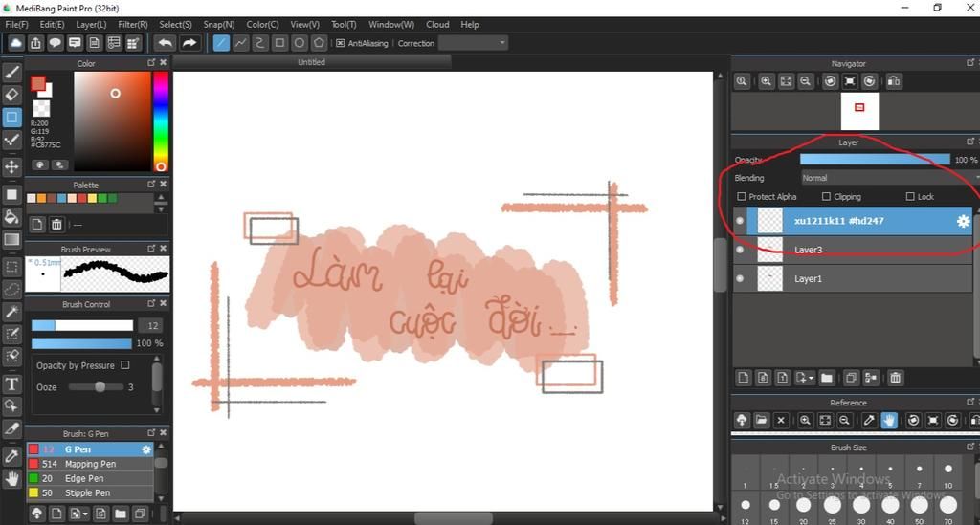980x525 pixels.
Task: Add new layer icon in Layer panel
Action: pos(743,378)
